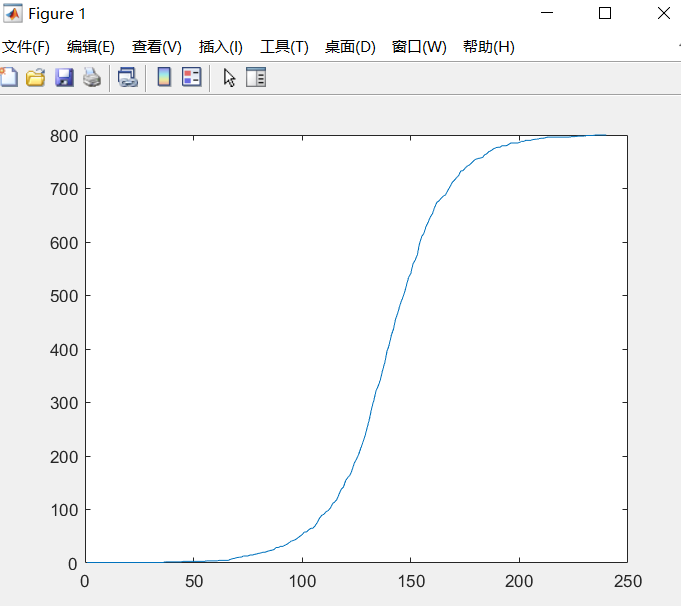The height and width of the screenshot is (606, 681).
Task: Click the y-axis tick label 400
Action: 64,350
